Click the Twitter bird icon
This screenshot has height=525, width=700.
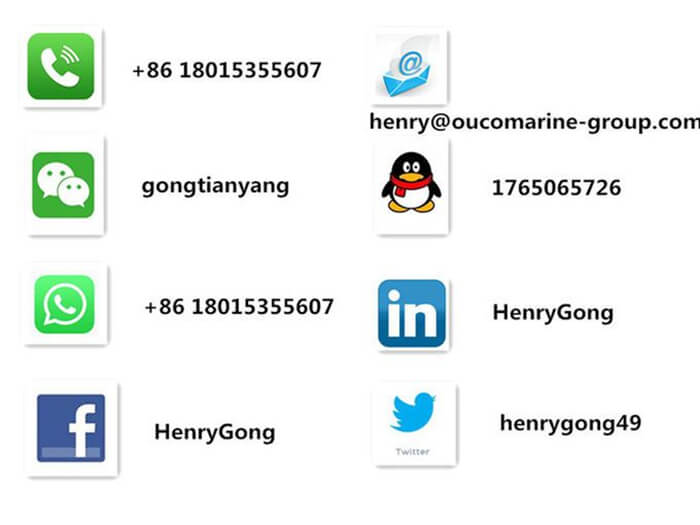pos(412,412)
